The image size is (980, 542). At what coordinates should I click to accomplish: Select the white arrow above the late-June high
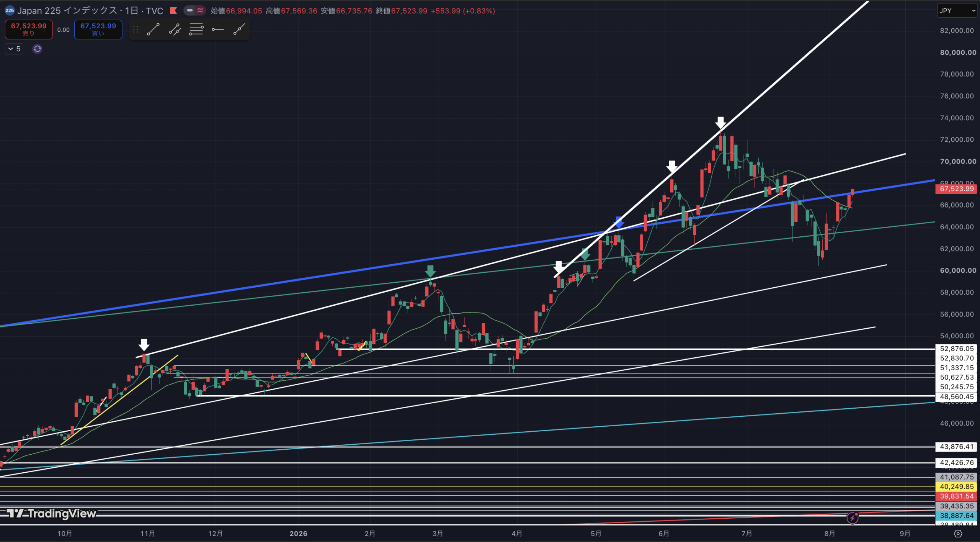click(x=720, y=123)
